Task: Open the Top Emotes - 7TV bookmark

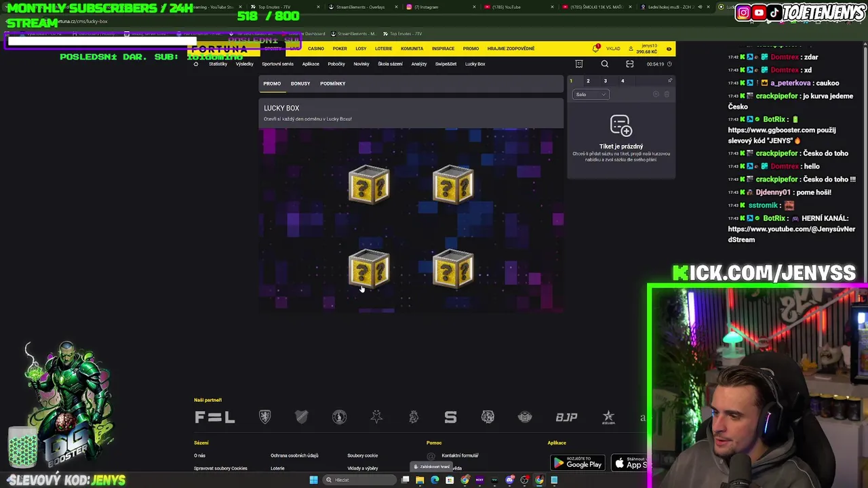Action: click(402, 34)
